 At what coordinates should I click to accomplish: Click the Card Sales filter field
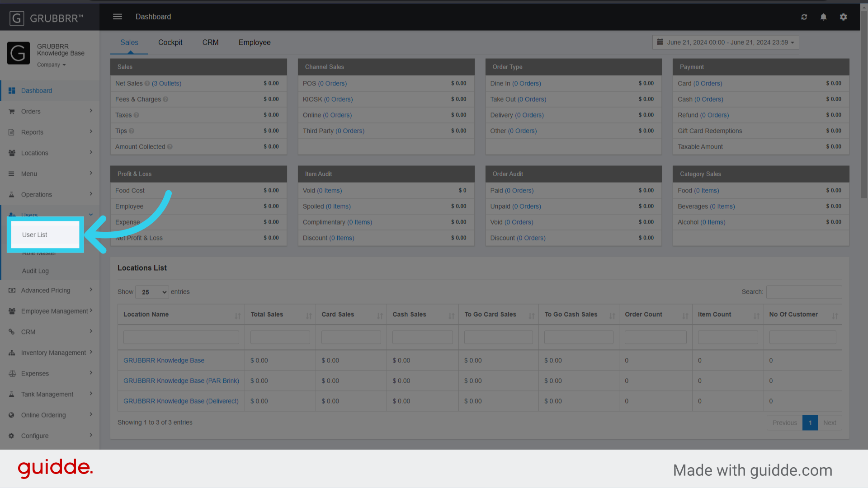(351, 337)
